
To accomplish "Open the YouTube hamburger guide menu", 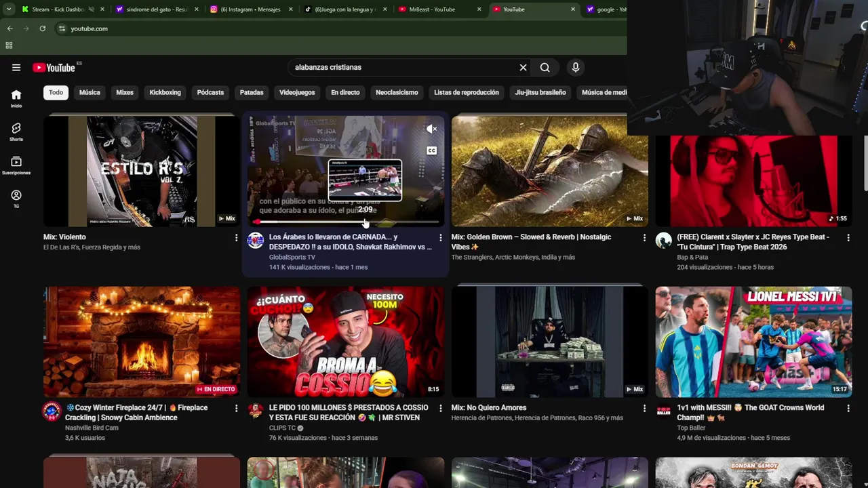I will [16, 67].
